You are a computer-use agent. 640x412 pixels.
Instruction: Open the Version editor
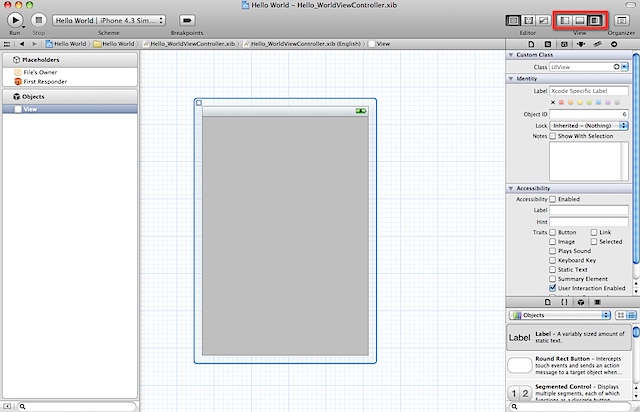tap(543, 20)
